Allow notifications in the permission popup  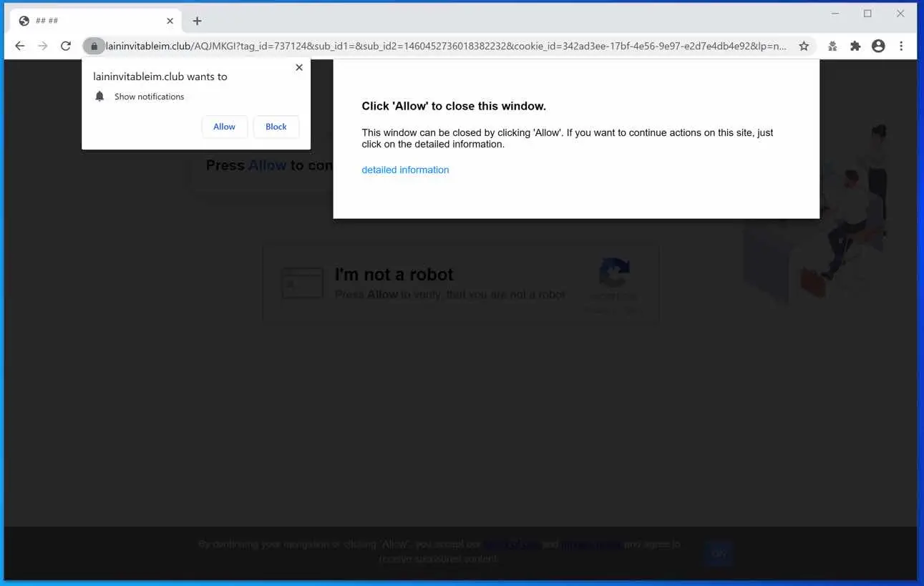[224, 127]
